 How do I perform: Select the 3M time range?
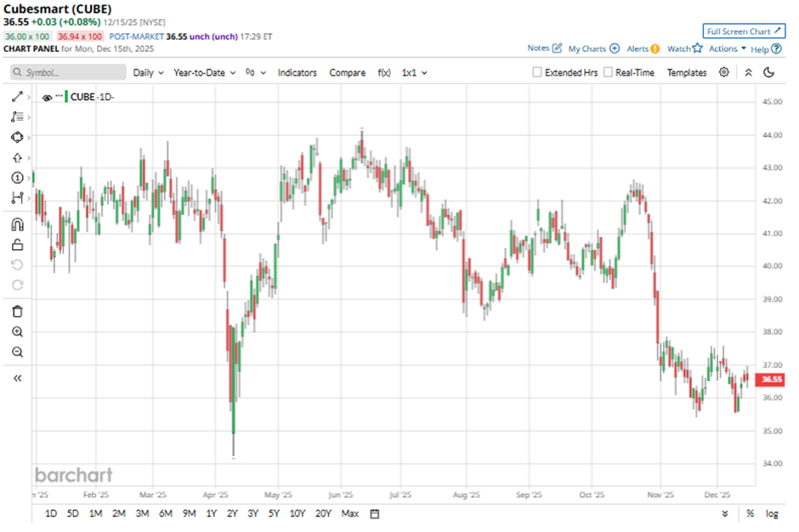click(142, 513)
